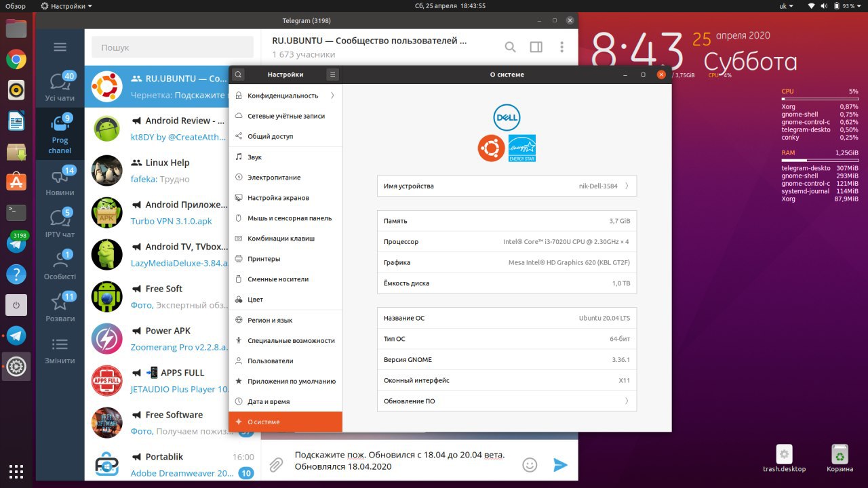Click the search icon in Settings header
The width and height of the screenshot is (868, 488).
[x=239, y=75]
